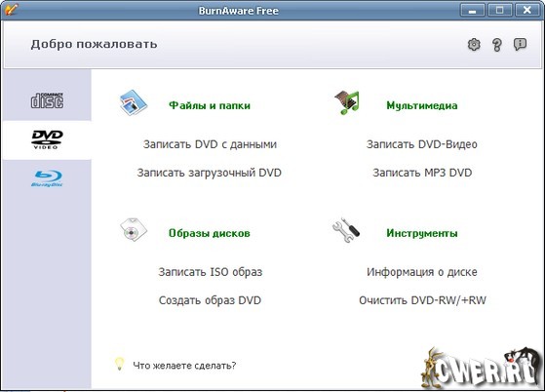The height and width of the screenshot is (392, 545).
Task: Open Записать загрузочный DVD
Action: pyautogui.click(x=210, y=173)
